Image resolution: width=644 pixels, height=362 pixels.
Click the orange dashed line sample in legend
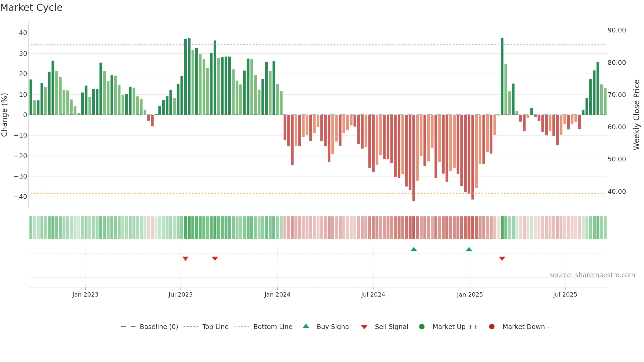click(x=242, y=327)
